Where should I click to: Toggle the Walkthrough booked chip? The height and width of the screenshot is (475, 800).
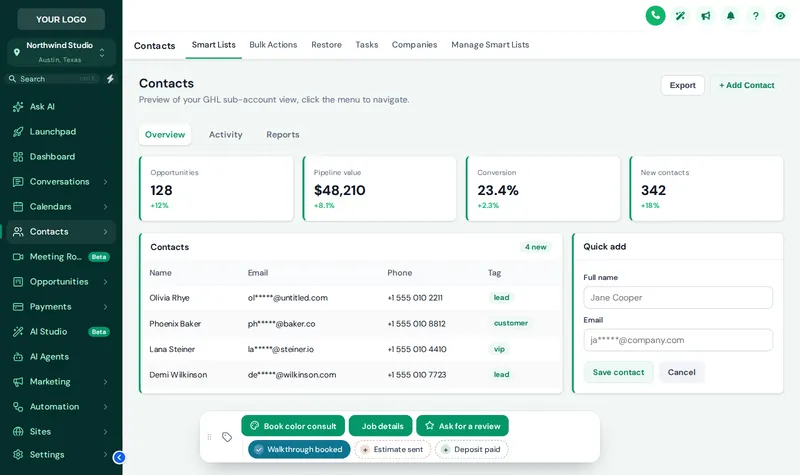299,449
